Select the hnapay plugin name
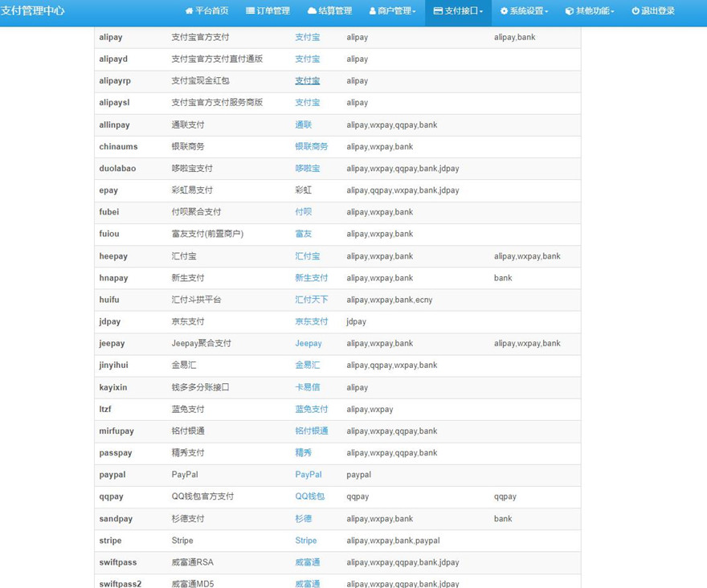 pos(113,278)
